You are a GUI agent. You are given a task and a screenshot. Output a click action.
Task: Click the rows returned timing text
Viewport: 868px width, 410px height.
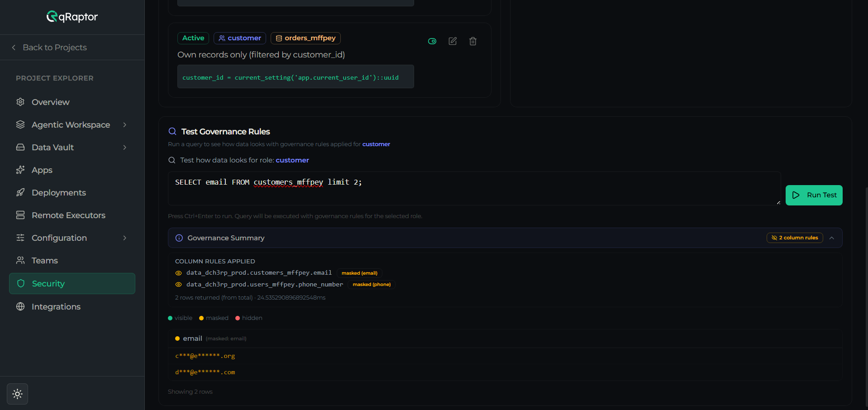click(x=250, y=298)
